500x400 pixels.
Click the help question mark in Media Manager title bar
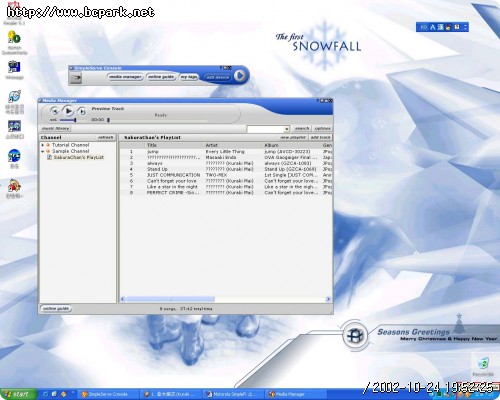[x=318, y=100]
